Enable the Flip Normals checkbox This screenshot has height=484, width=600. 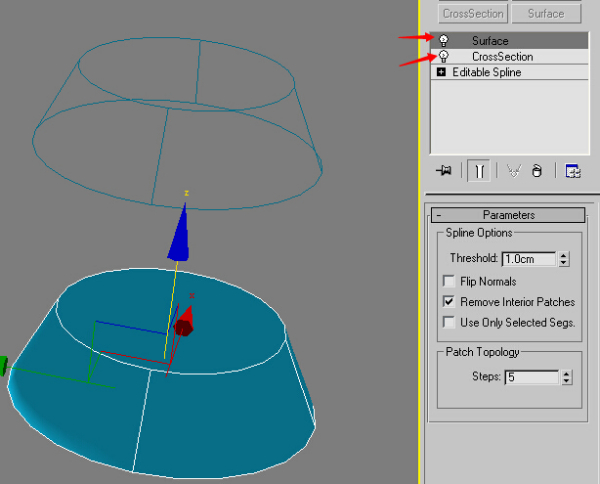[x=448, y=281]
